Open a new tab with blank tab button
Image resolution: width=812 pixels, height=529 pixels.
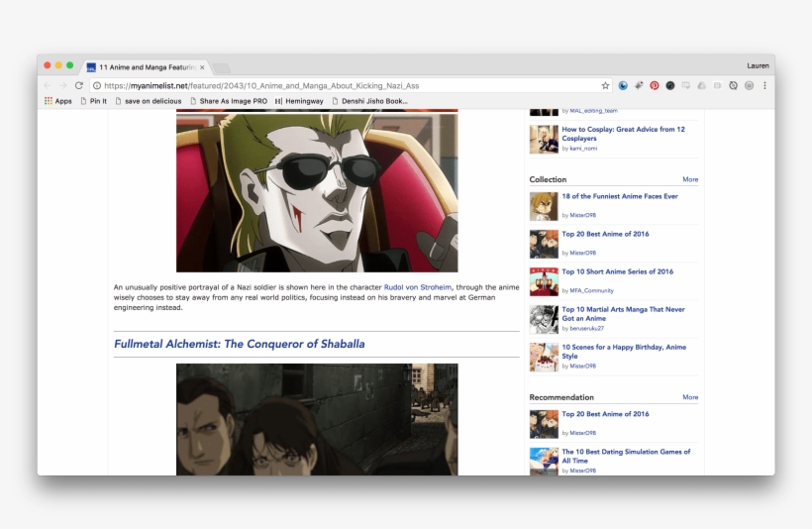[x=221, y=68]
